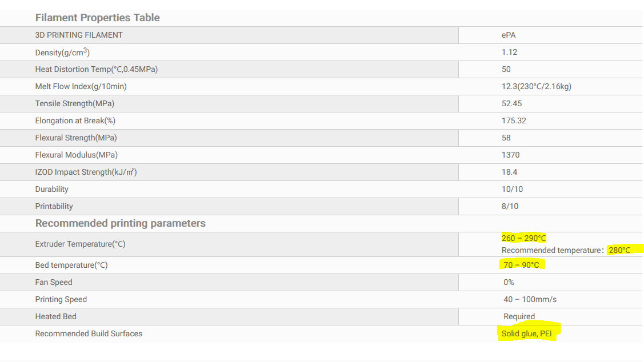Select Elongation at Break value 175.32
The height and width of the screenshot is (362, 644).
pyautogui.click(x=514, y=120)
